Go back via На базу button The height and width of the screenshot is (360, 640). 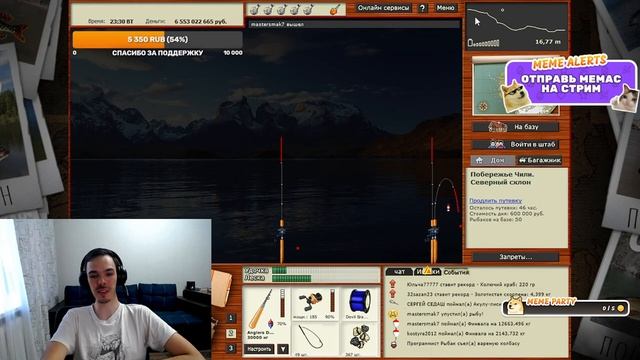point(516,127)
